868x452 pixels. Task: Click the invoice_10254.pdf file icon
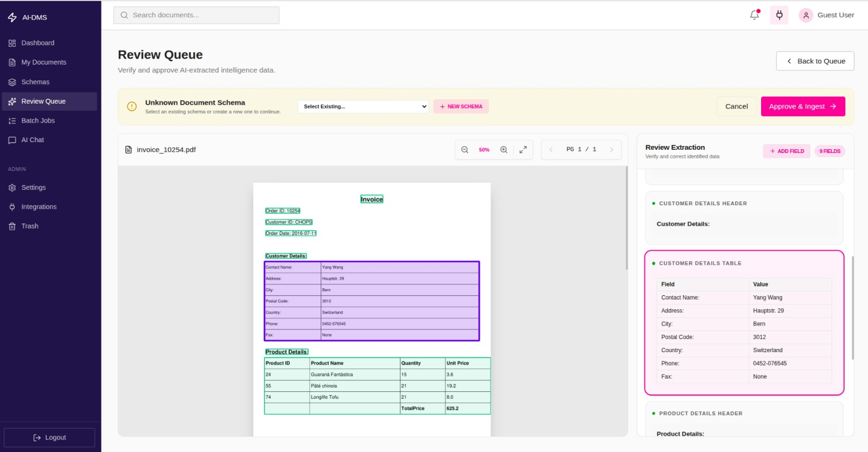coord(129,150)
